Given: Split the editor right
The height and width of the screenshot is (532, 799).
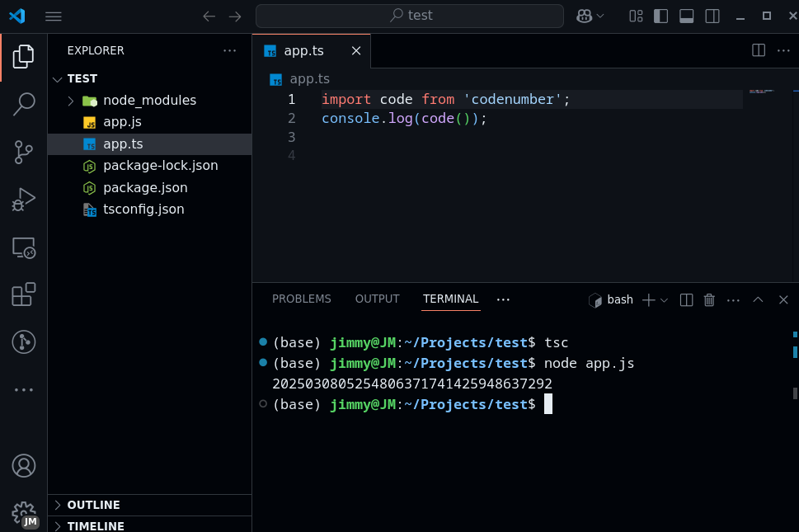Looking at the screenshot, I should click(759, 50).
